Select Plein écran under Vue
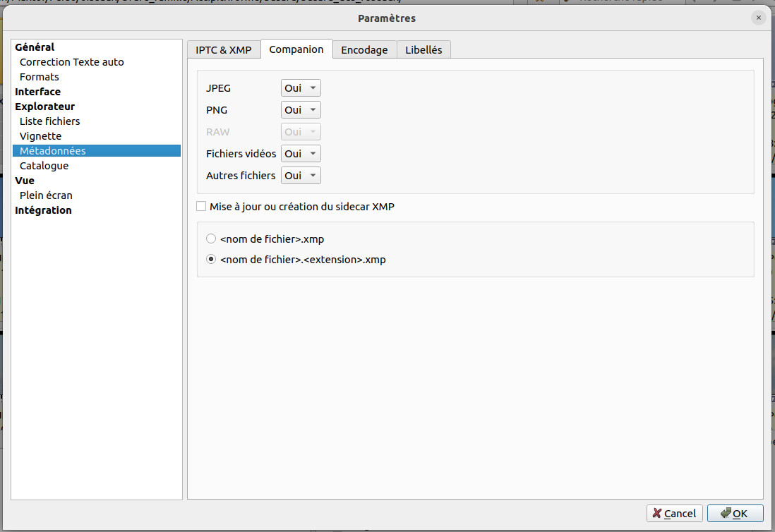 pos(46,195)
